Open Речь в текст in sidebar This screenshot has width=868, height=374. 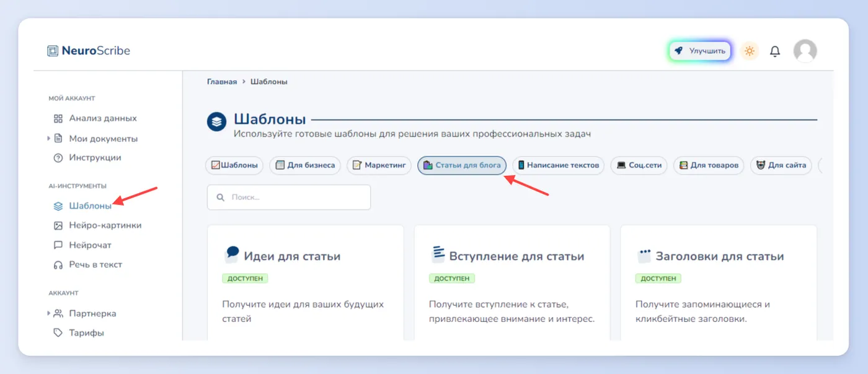click(95, 265)
